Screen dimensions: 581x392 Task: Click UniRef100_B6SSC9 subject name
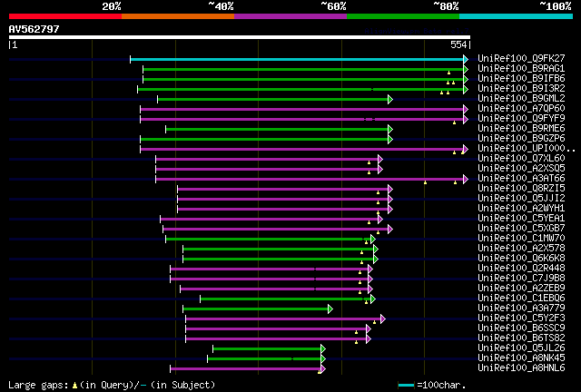coord(521,328)
